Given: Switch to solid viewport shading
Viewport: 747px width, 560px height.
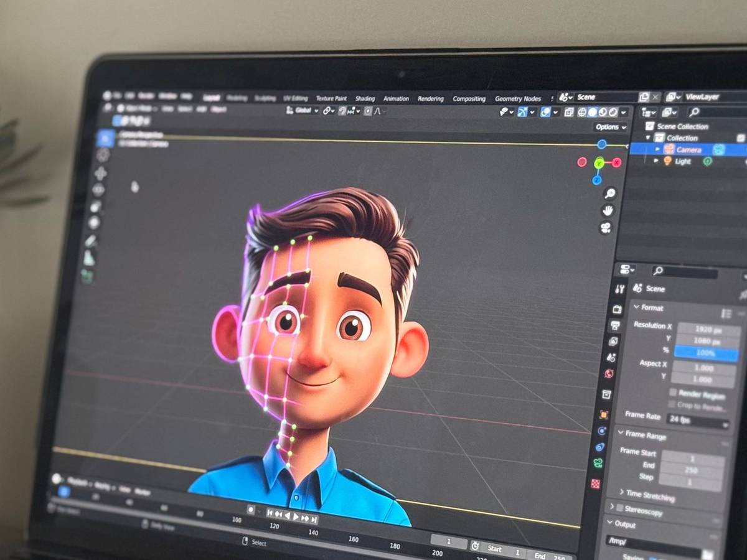Looking at the screenshot, I should (x=593, y=112).
